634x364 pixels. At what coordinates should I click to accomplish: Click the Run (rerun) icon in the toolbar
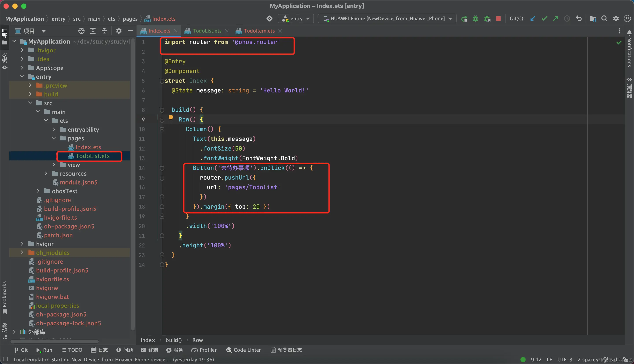tap(464, 19)
